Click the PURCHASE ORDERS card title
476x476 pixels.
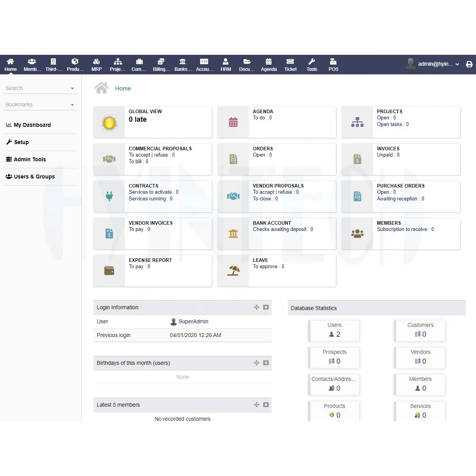click(401, 186)
